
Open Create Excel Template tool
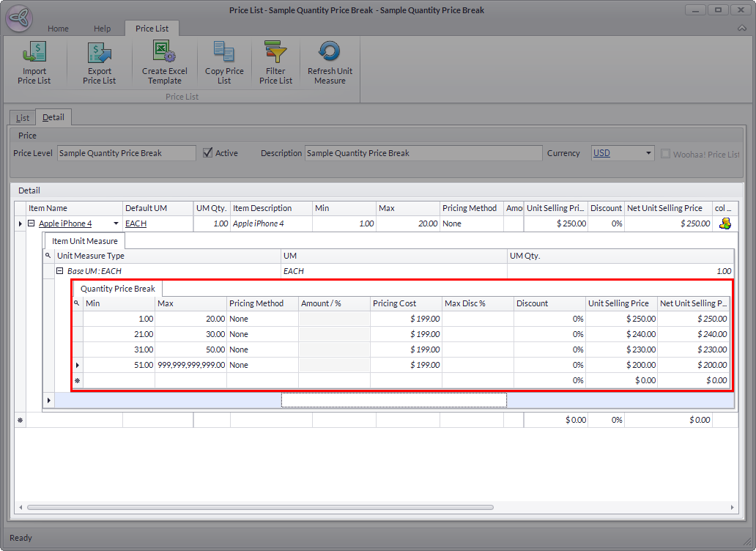pos(164,53)
